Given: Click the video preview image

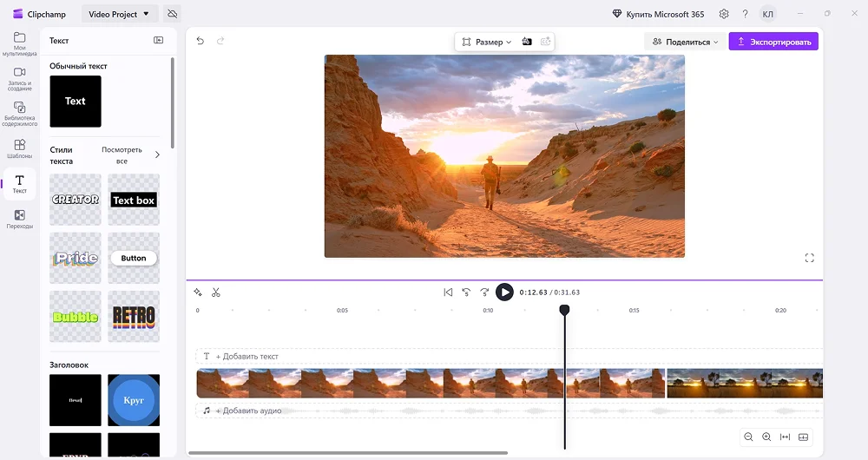Looking at the screenshot, I should [x=504, y=156].
